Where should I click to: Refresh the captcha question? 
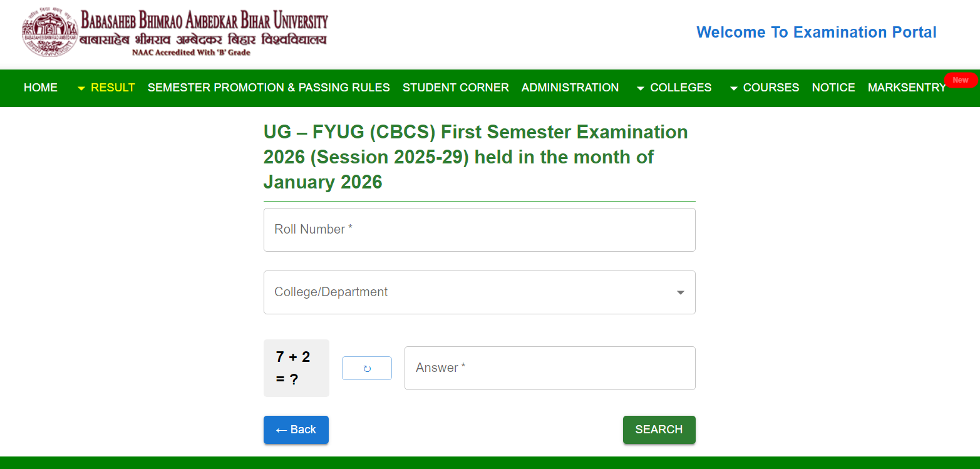pyautogui.click(x=367, y=368)
